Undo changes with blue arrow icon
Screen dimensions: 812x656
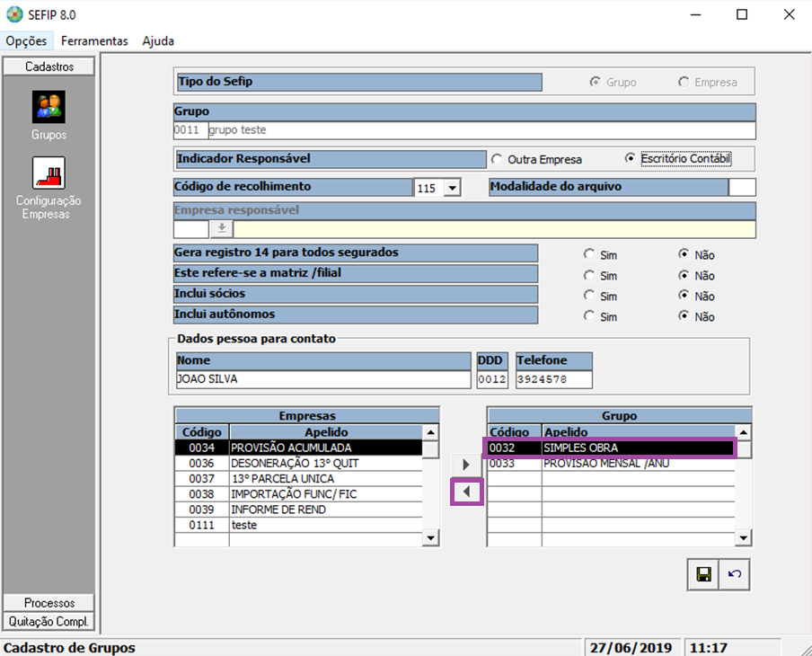coord(735,574)
